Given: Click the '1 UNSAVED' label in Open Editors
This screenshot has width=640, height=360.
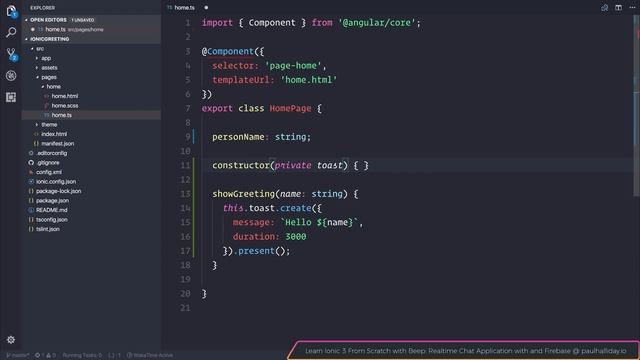Looking at the screenshot, I should [83, 20].
